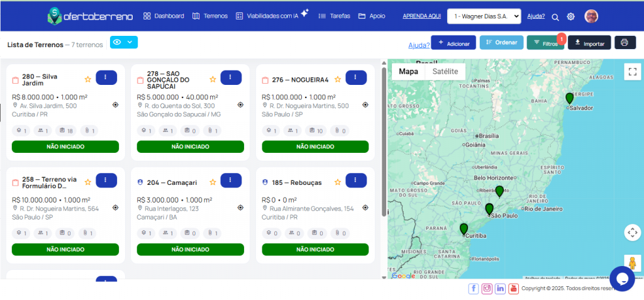The image size is (644, 300).
Task: Open the Facebook social icon
Action: (x=473, y=289)
